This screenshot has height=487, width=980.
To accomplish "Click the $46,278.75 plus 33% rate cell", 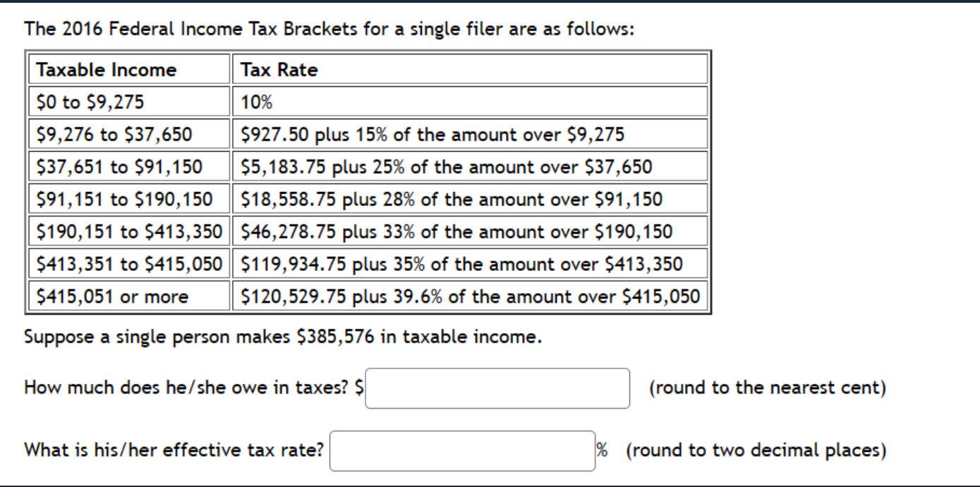I will coord(470,232).
